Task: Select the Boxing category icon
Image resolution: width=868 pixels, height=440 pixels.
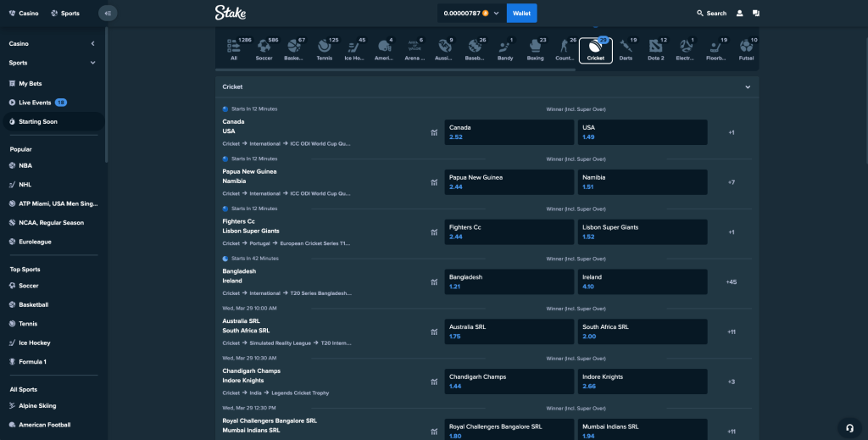Action: coord(536,50)
